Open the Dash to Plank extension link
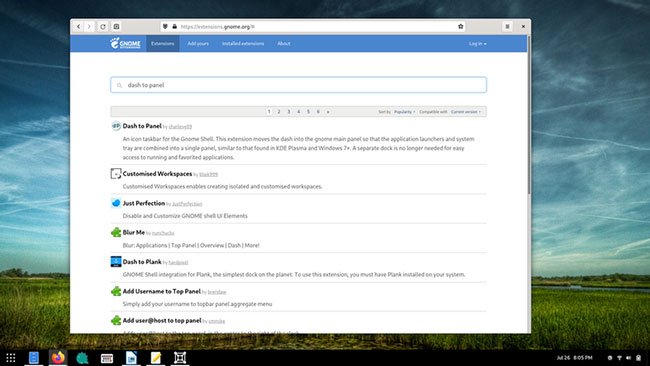The width and height of the screenshot is (650, 366). [x=142, y=262]
